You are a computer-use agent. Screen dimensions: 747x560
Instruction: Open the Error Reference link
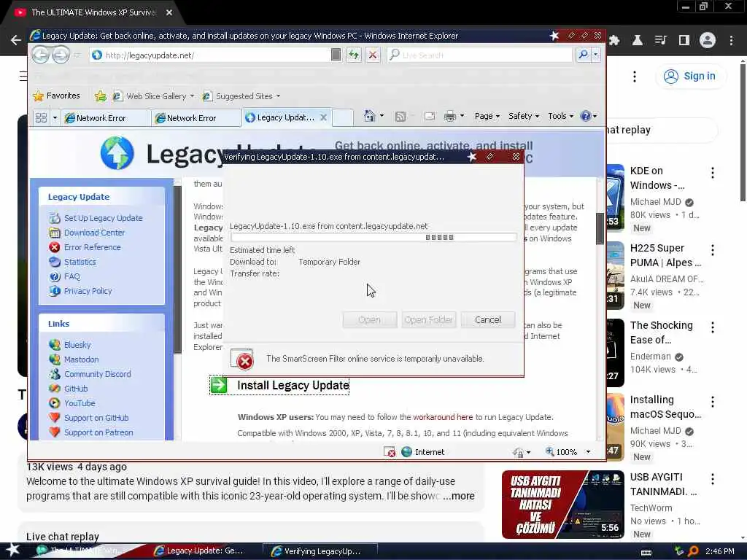[x=93, y=247]
